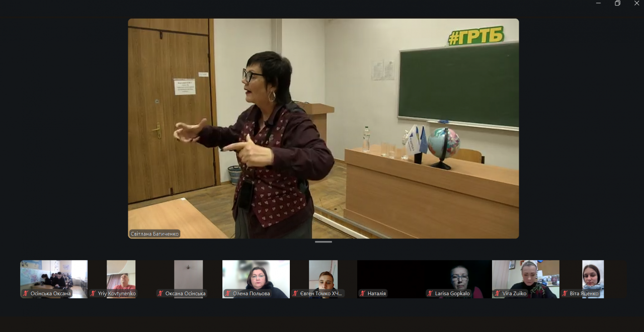The height and width of the screenshot is (332, 644).
Task: Click the main speaker video of Світлана Батиченко
Action: coord(323,128)
